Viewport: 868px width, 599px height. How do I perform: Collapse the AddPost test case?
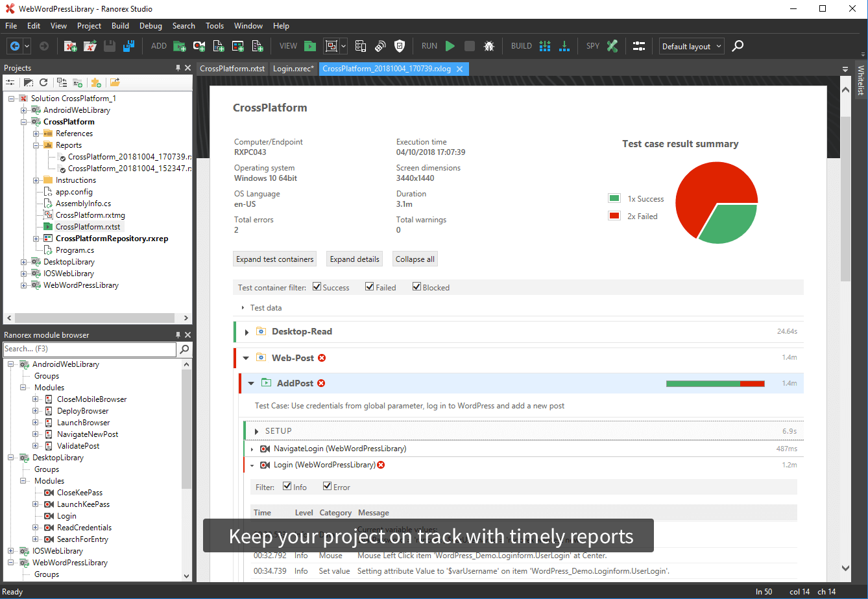pos(251,383)
